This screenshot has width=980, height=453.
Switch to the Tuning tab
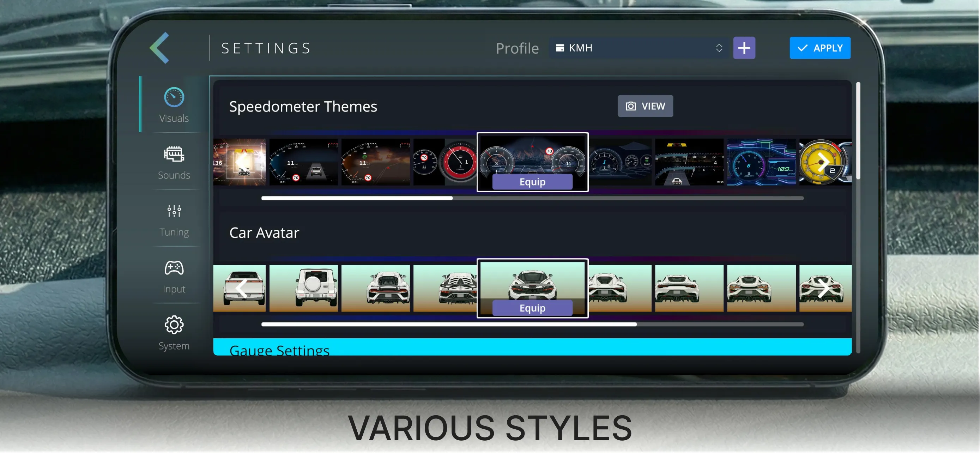click(174, 219)
